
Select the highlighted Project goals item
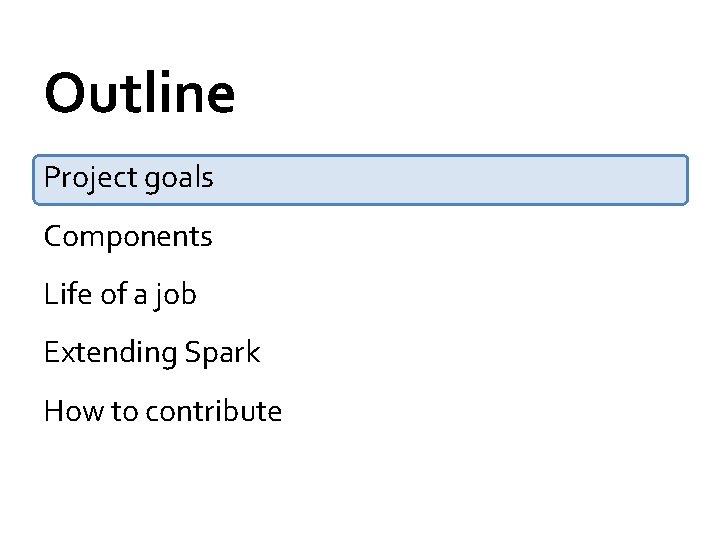360,180
